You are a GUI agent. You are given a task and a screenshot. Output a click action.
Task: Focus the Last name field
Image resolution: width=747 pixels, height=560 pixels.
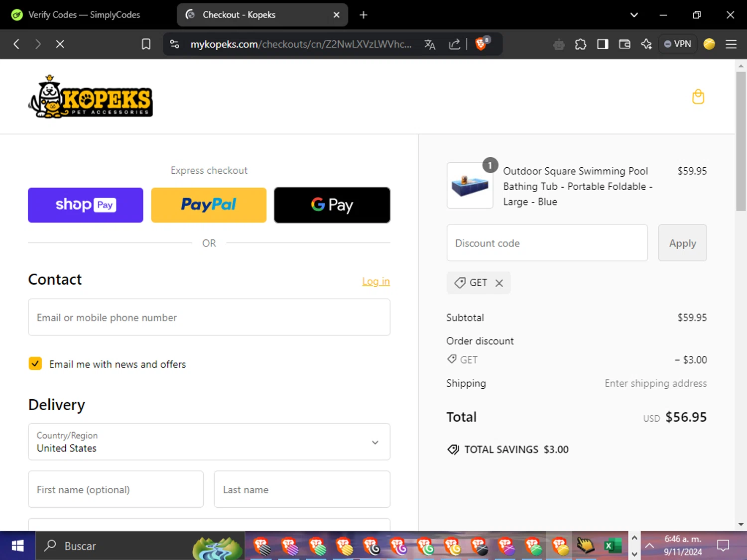302,489
